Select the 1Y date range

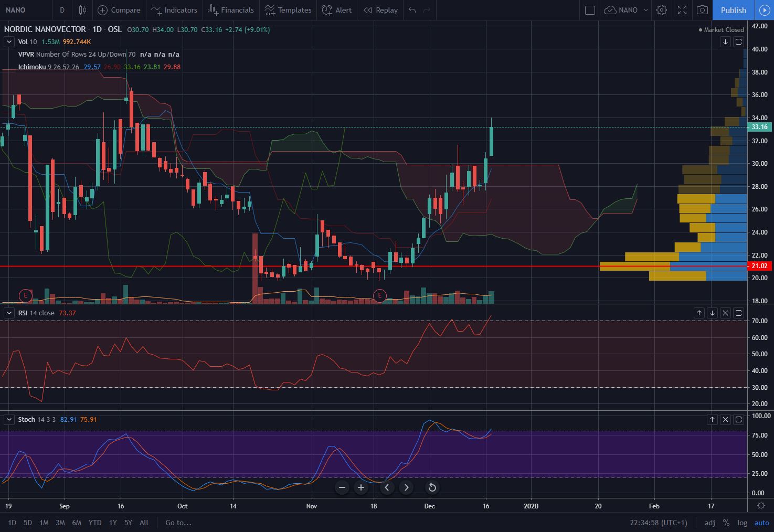pyautogui.click(x=113, y=523)
